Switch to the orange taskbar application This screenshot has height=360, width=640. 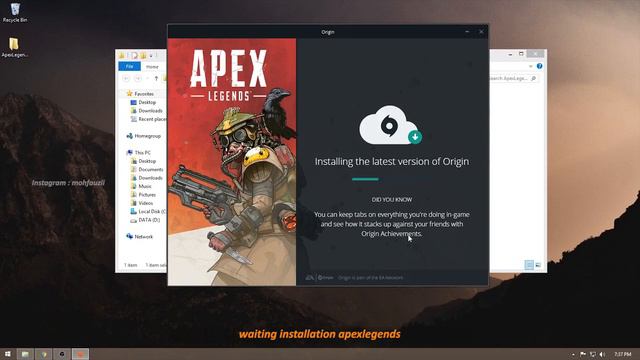[x=80, y=354]
